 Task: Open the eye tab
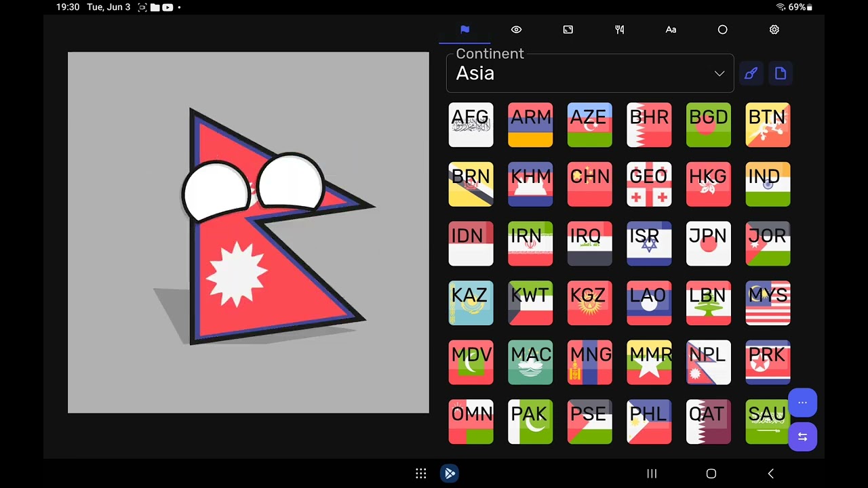coord(516,30)
